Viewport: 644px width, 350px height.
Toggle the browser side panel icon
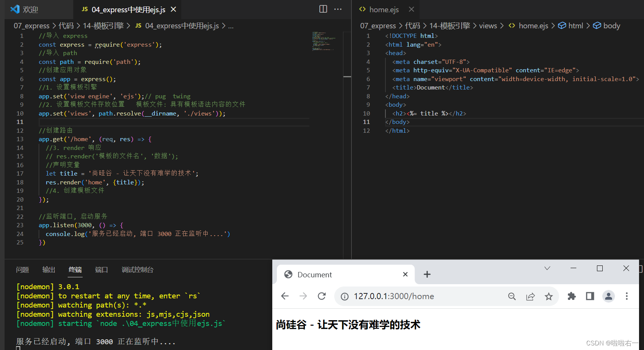click(x=590, y=296)
